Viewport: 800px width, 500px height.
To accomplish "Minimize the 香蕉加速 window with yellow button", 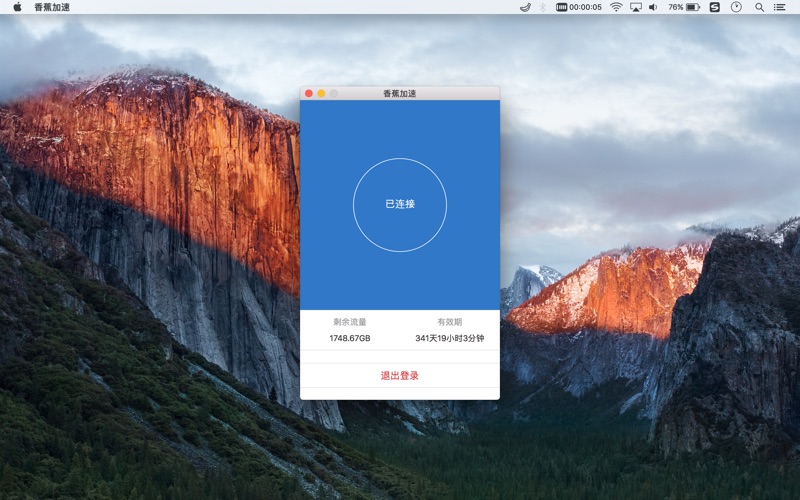I will (x=321, y=93).
